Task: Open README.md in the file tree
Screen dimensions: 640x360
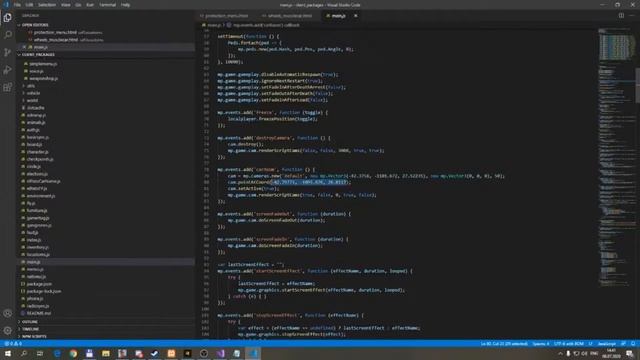Action: 39,313
